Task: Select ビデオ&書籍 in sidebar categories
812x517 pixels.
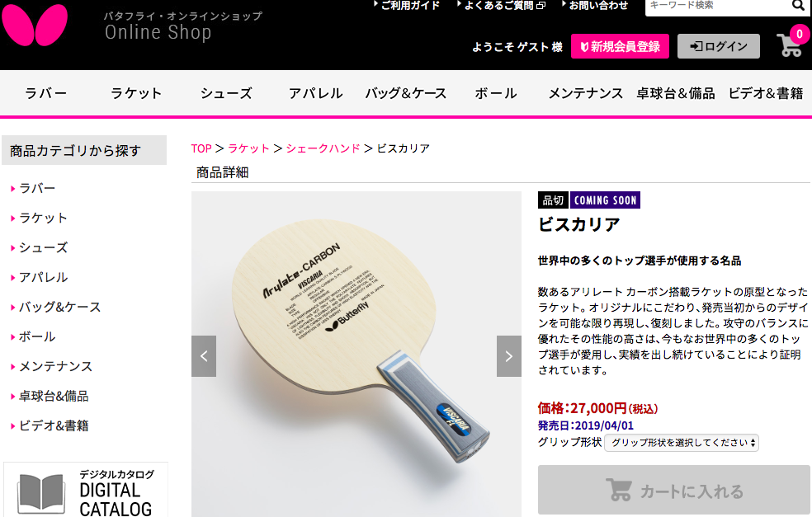Action: [x=54, y=426]
